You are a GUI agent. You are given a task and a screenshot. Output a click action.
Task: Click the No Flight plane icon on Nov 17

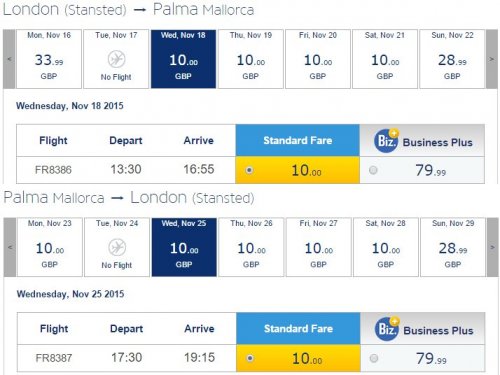[x=116, y=59]
